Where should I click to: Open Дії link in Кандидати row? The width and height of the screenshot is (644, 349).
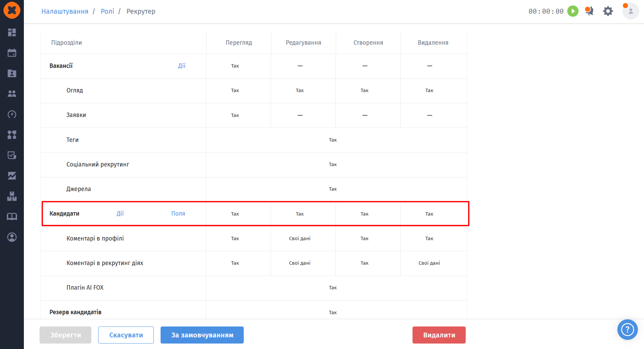(x=120, y=214)
